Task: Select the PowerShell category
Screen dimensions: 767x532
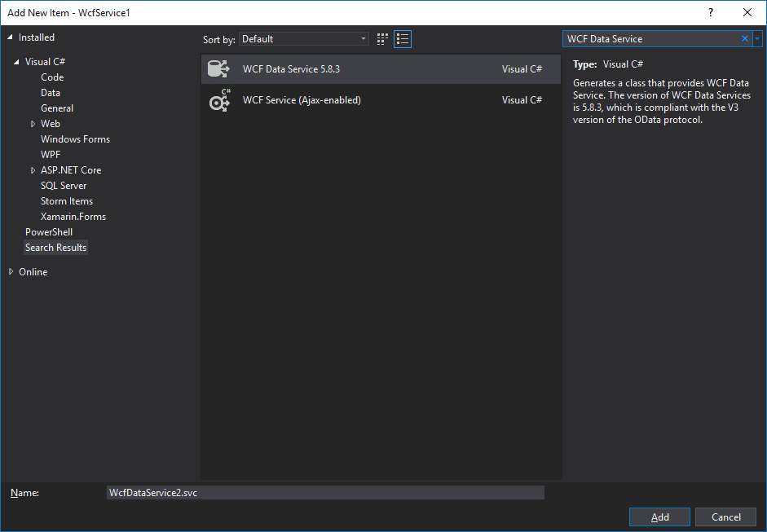Action: 49,232
